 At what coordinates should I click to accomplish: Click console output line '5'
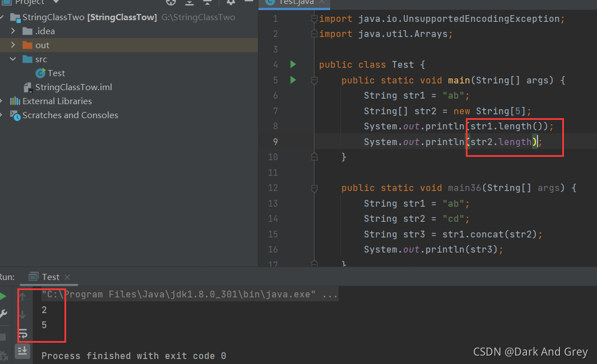44,325
